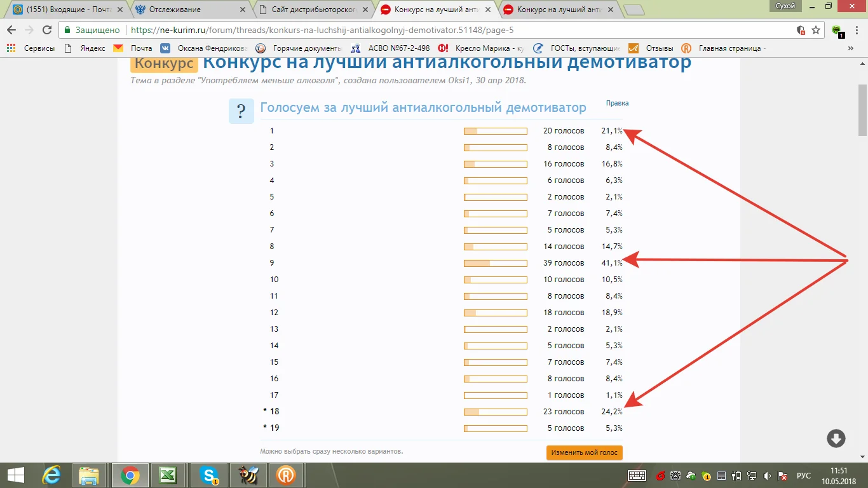The image size is (868, 488).
Task: Open Internet Explorer from the taskbar
Action: 51,475
